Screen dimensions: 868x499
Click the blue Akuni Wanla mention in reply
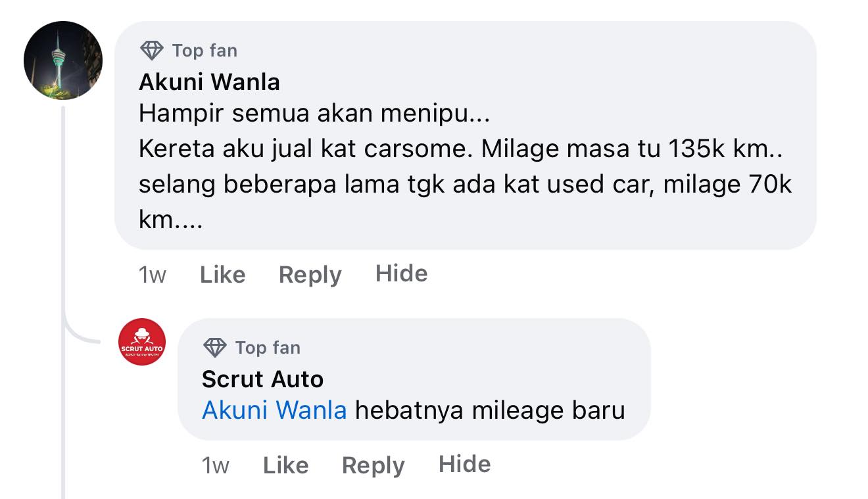pyautogui.click(x=274, y=410)
